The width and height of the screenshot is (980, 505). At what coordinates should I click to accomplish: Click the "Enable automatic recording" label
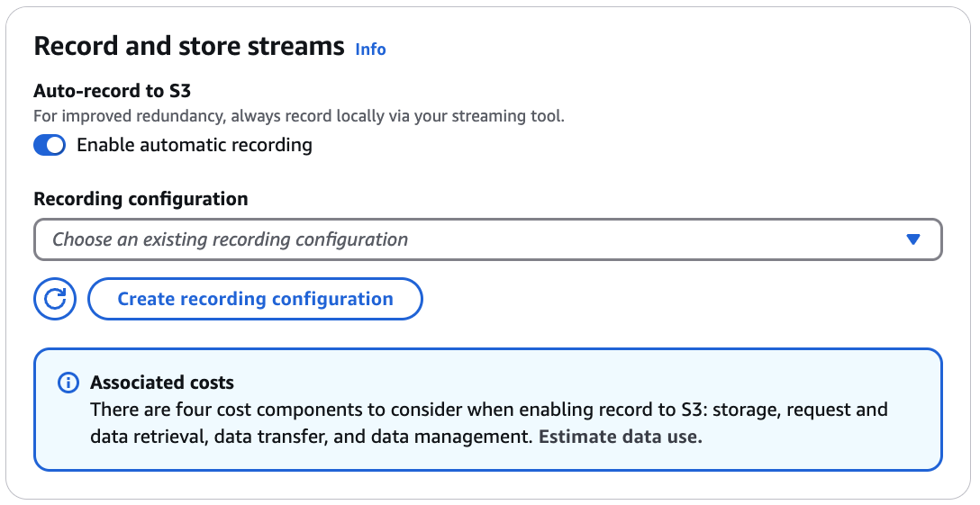(x=195, y=145)
